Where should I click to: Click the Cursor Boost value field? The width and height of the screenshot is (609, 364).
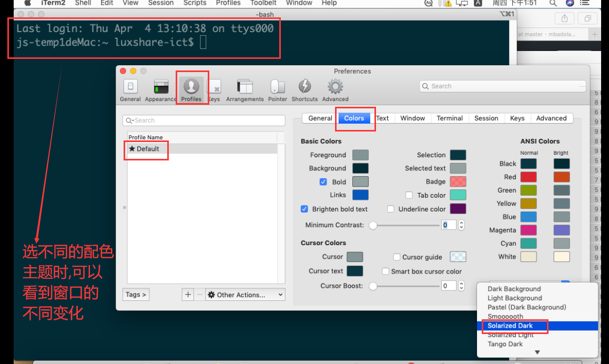click(x=449, y=286)
